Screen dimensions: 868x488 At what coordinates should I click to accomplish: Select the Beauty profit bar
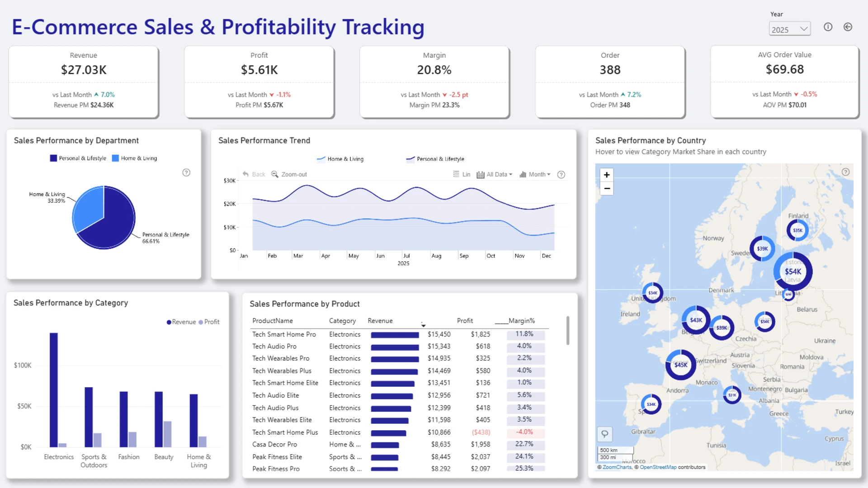[x=167, y=434]
